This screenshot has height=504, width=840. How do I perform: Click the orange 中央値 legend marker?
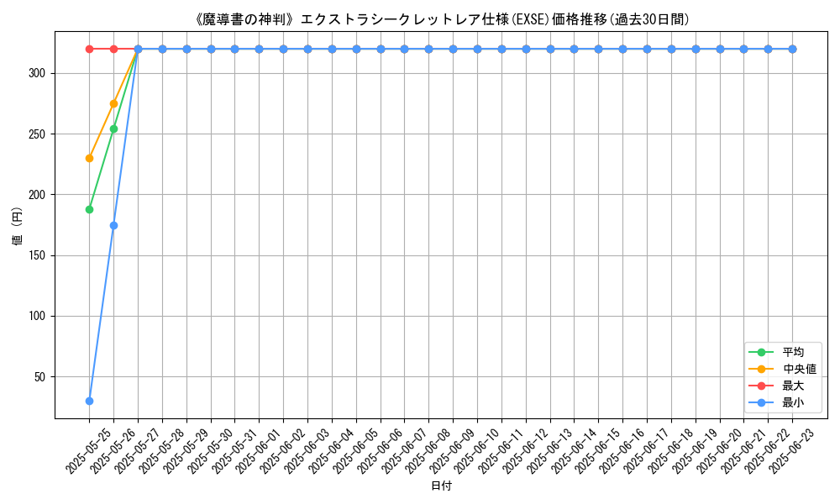point(761,369)
